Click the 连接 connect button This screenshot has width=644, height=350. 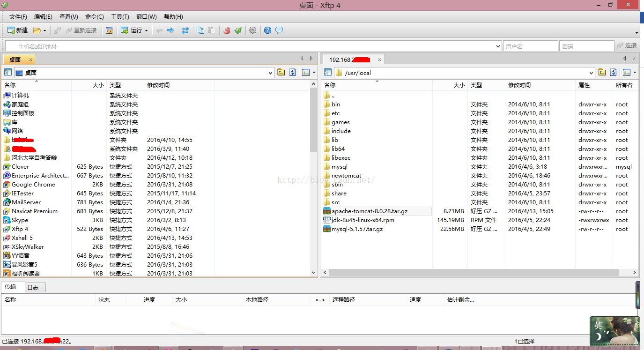627,45
